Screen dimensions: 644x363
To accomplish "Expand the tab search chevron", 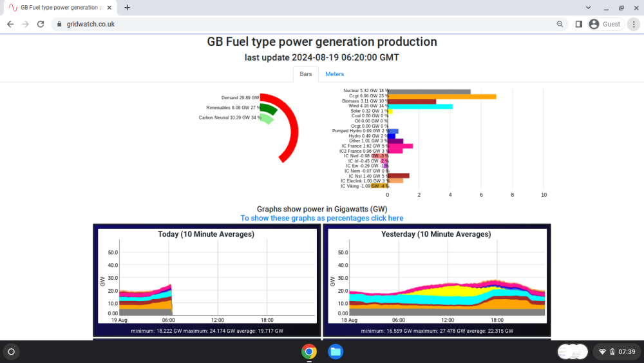I will click(x=588, y=7).
